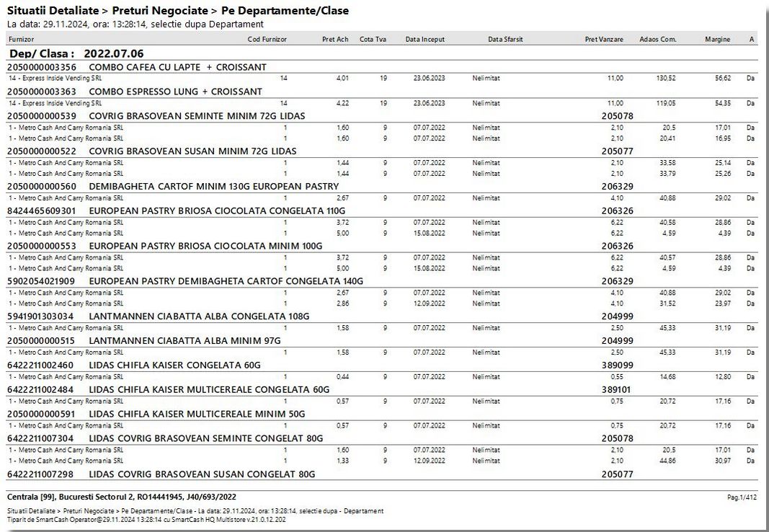Screen dimensions: 769x532
Task: Select LIDAS COVRIG BRASOVEAN SEMINTE CONGELAT 80G
Action: [206, 439]
